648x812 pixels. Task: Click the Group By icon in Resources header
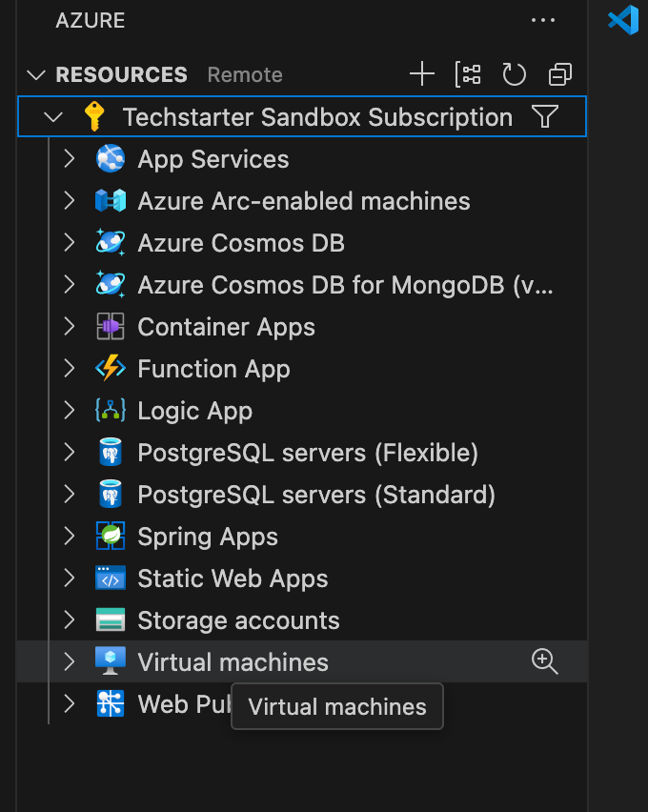pos(468,74)
